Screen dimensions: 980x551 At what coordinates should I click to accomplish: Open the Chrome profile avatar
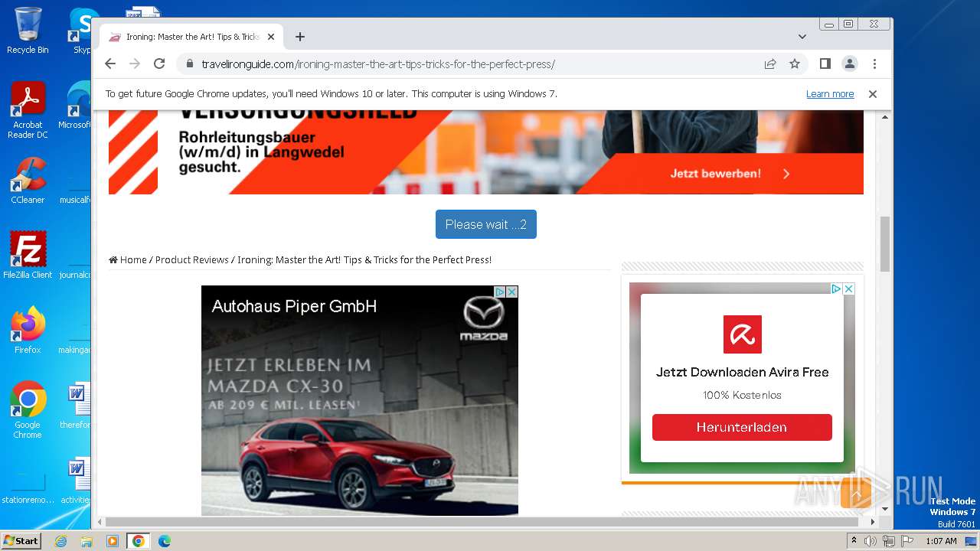tap(850, 64)
